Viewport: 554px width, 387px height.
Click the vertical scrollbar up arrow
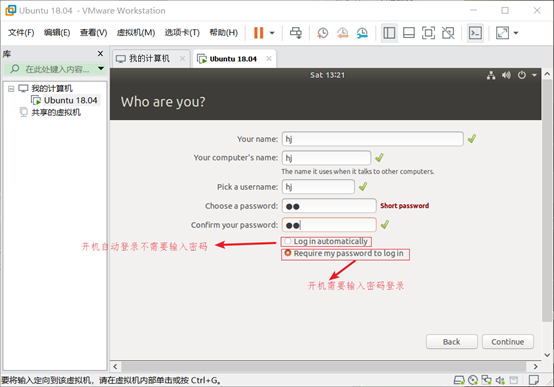coord(547,74)
